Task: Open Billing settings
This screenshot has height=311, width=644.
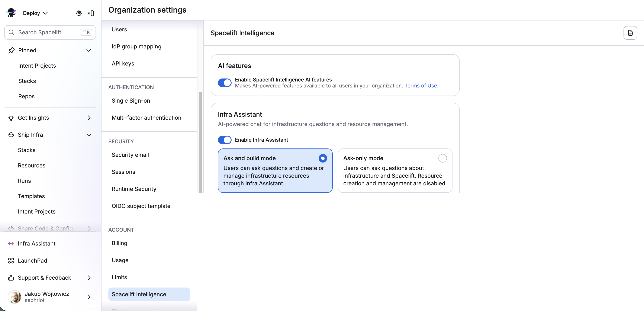Action: pos(119,243)
